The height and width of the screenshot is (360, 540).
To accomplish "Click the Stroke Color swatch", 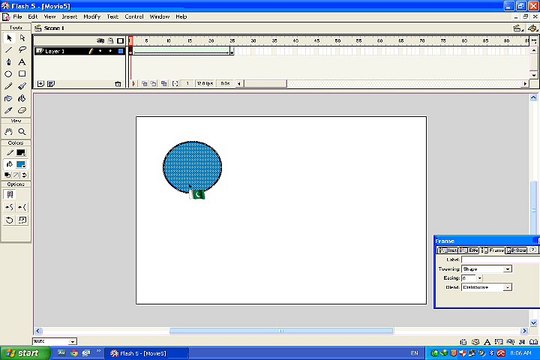I will point(21,153).
